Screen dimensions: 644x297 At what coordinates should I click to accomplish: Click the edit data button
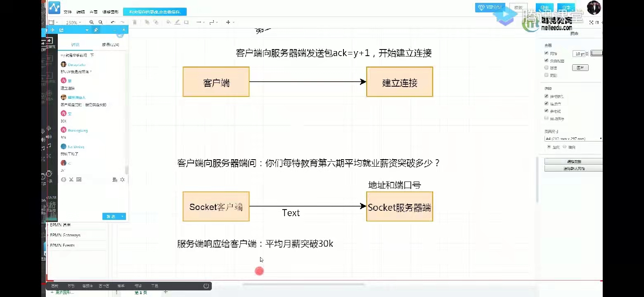point(573,161)
